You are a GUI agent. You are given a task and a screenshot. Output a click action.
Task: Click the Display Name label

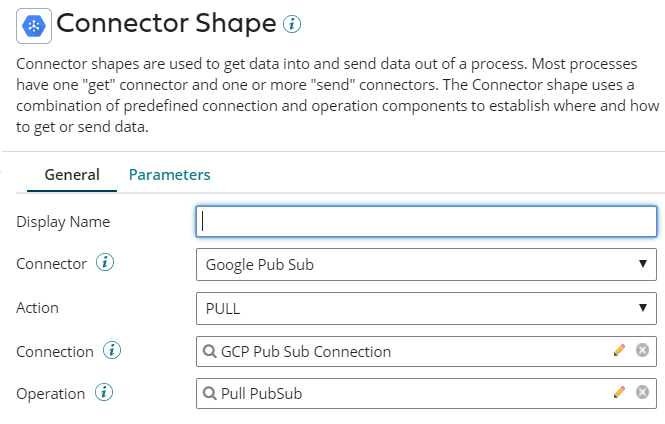tap(63, 221)
